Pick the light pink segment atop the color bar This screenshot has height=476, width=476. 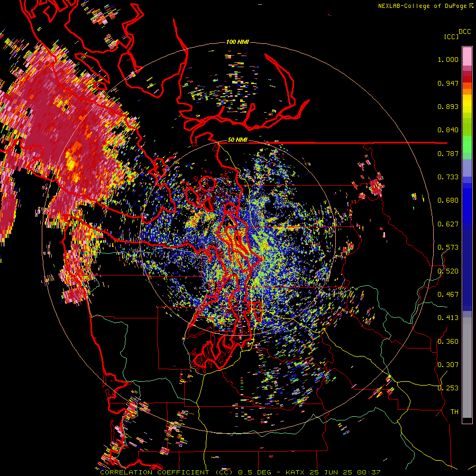click(467, 56)
